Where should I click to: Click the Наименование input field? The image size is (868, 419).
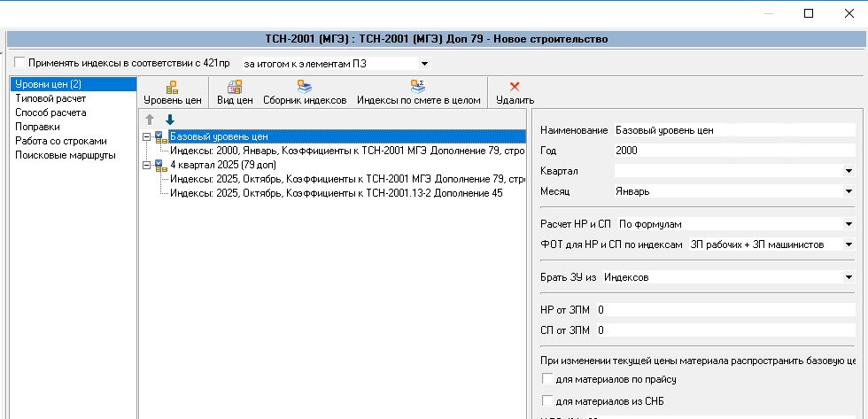[x=734, y=130]
